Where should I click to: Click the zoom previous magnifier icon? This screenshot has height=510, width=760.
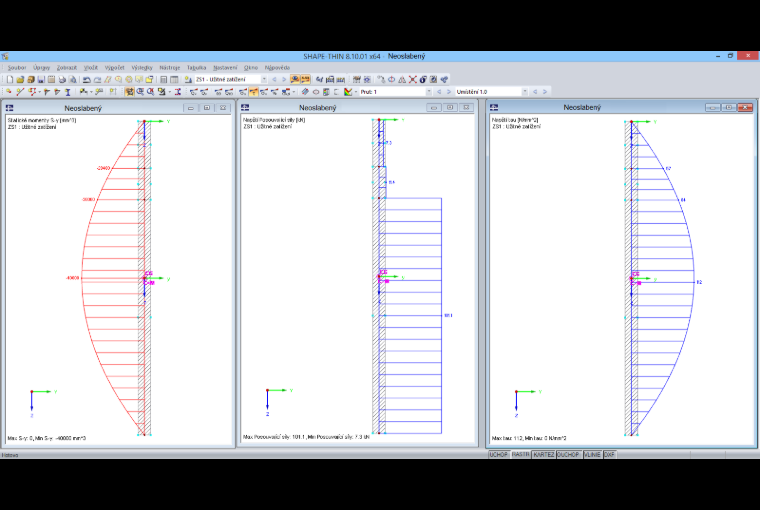coord(150,91)
